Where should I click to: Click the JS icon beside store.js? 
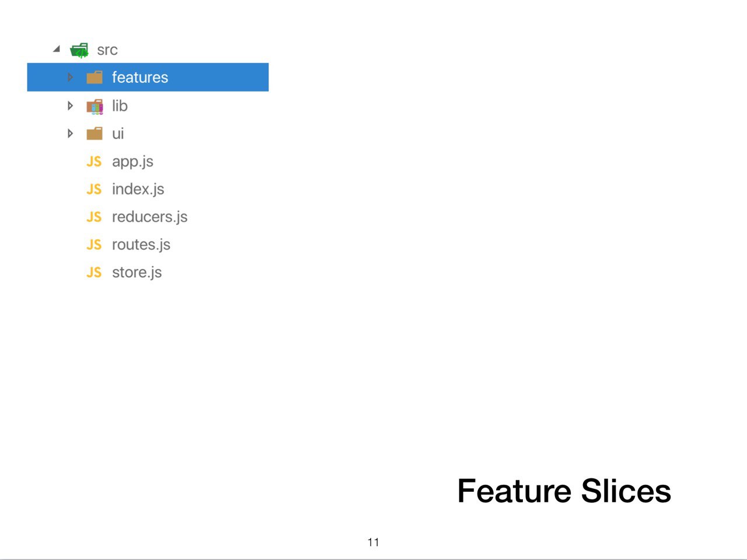pyautogui.click(x=94, y=272)
